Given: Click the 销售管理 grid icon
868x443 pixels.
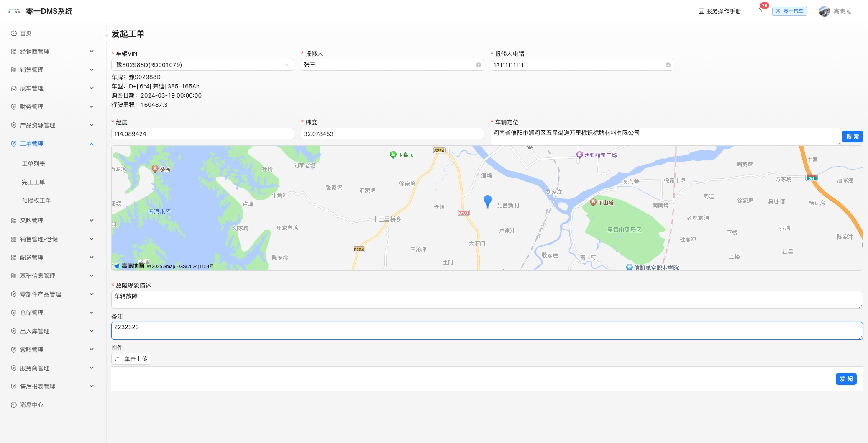Looking at the screenshot, I should click(14, 70).
